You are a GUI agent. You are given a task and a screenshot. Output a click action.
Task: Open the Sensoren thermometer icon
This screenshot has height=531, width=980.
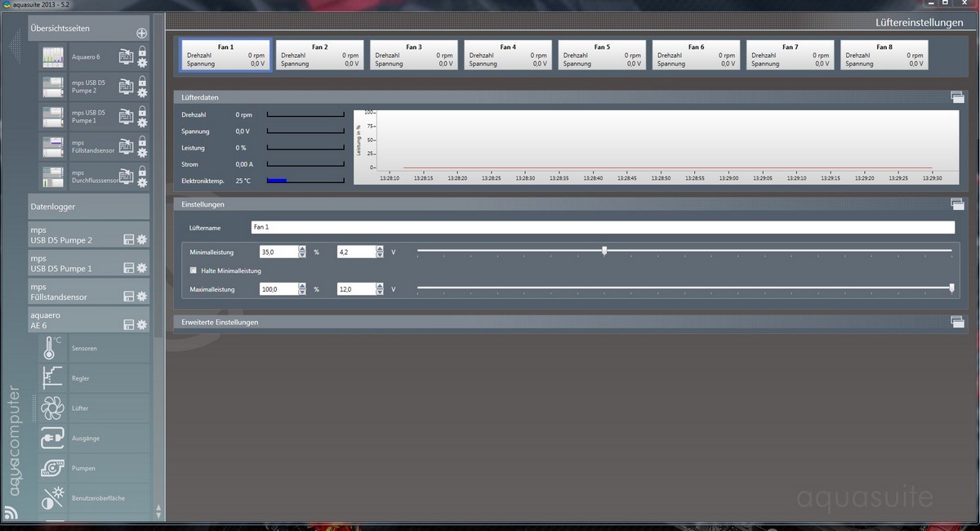click(x=52, y=349)
